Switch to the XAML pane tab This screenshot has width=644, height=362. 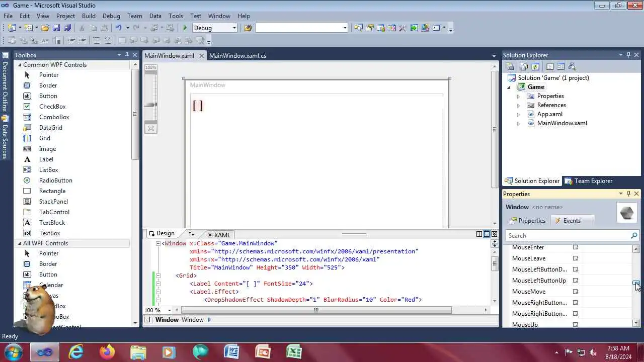coord(219,235)
